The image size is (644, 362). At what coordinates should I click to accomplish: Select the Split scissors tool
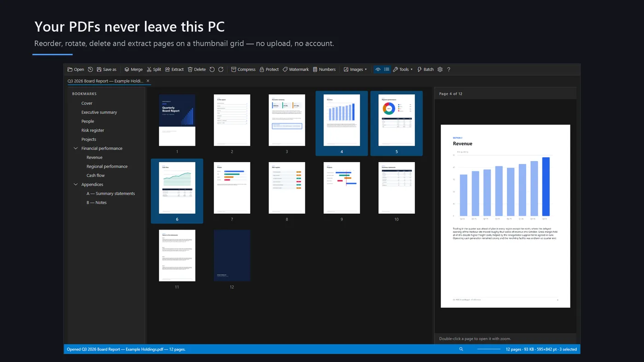coord(154,69)
